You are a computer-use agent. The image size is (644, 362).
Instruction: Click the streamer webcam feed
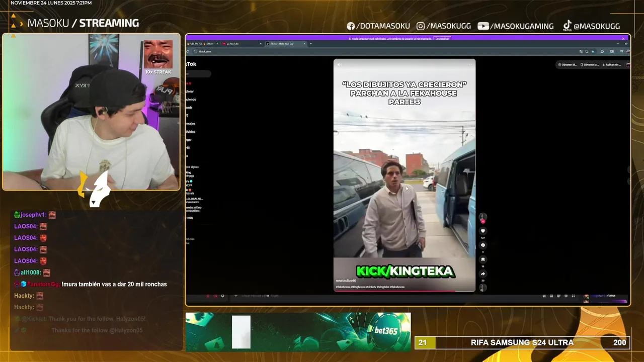tap(91, 112)
